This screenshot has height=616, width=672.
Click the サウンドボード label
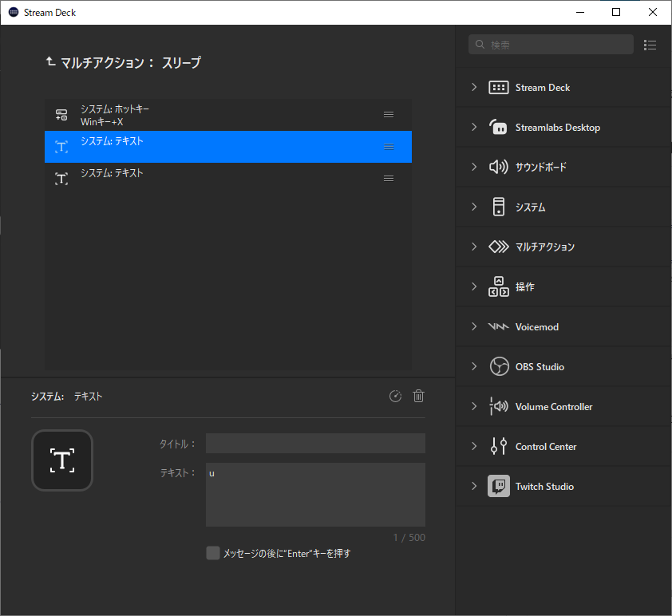coord(541,167)
